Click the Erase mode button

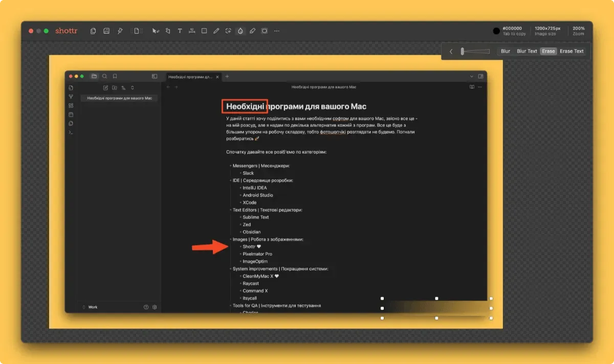[x=549, y=51]
